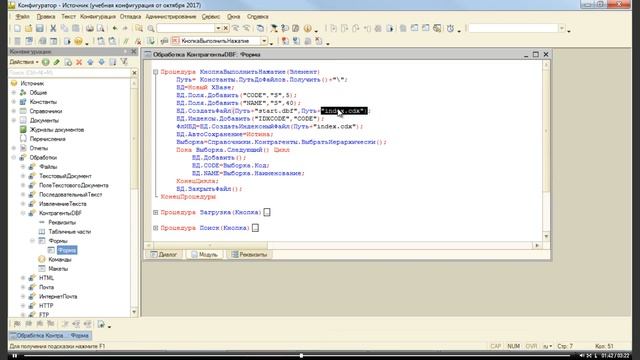Select Макеты under КонтрагентыDBF
Viewport: 640px width, 360px height.
[58, 269]
